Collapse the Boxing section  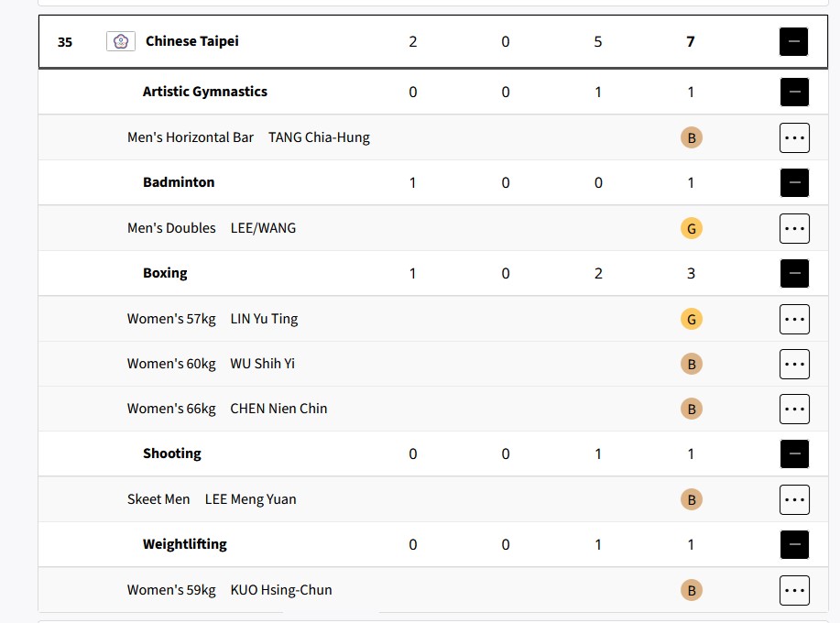(x=793, y=272)
